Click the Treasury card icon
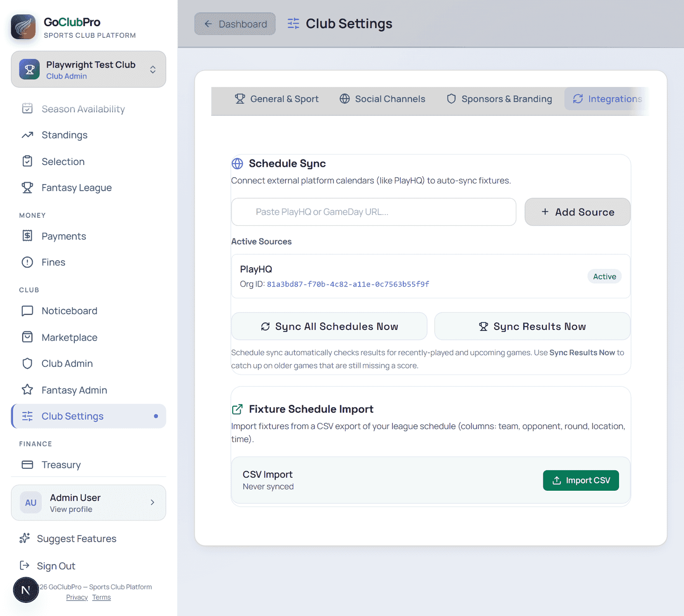The image size is (684, 616). click(x=28, y=465)
